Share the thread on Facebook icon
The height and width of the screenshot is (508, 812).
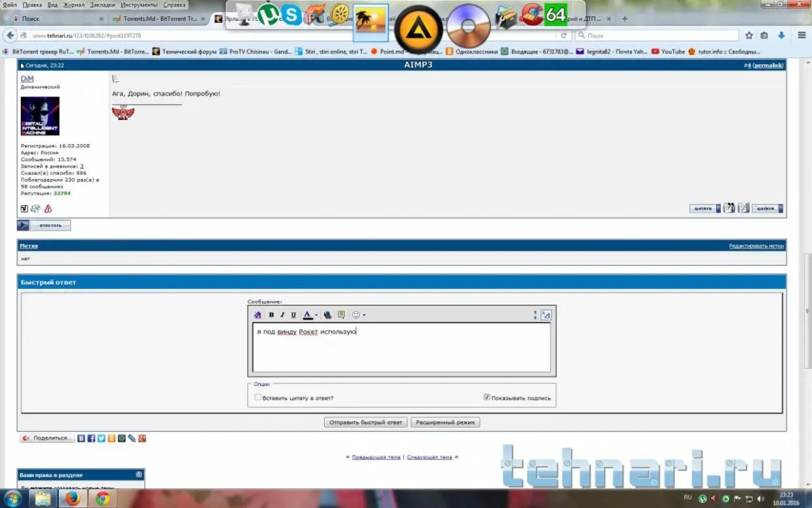[92, 439]
